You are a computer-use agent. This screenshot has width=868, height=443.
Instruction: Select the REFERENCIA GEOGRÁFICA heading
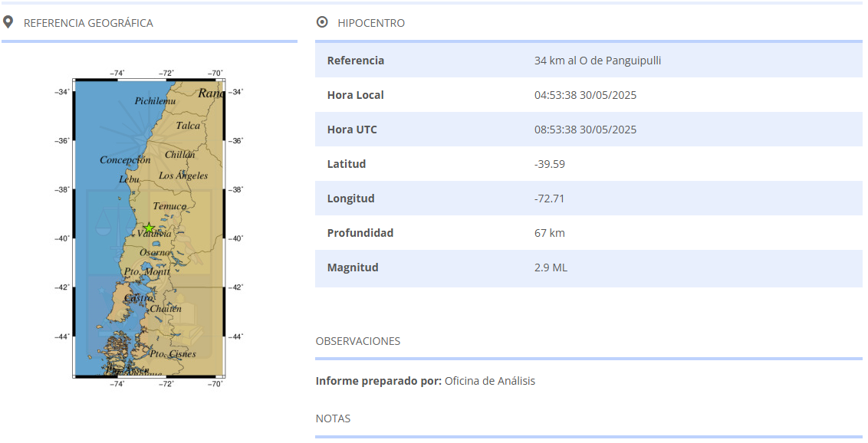click(88, 23)
